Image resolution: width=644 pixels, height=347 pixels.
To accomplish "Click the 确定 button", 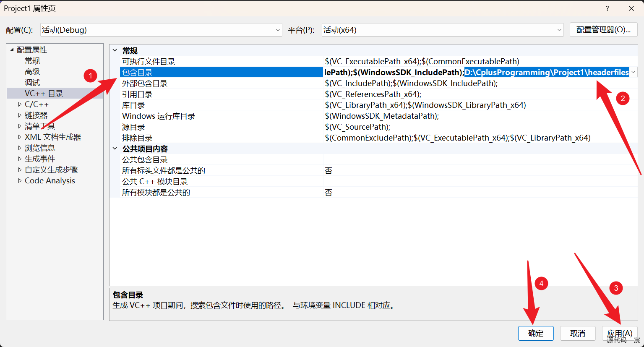I will coord(536,333).
